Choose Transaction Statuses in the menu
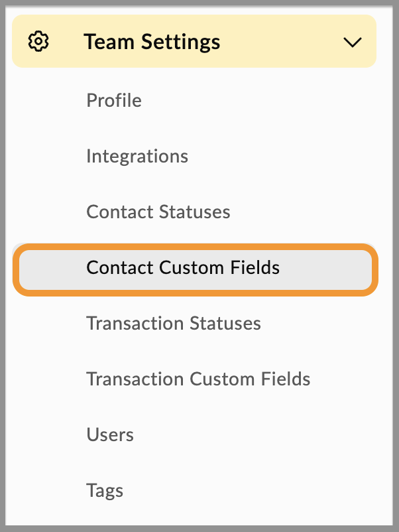The height and width of the screenshot is (532, 399). 174,324
